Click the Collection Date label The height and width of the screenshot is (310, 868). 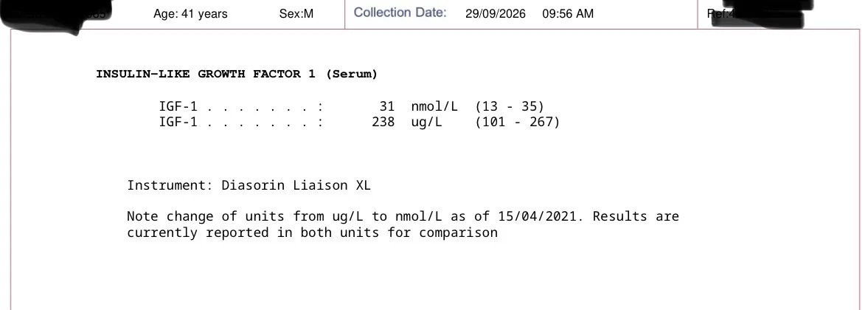[x=400, y=12]
